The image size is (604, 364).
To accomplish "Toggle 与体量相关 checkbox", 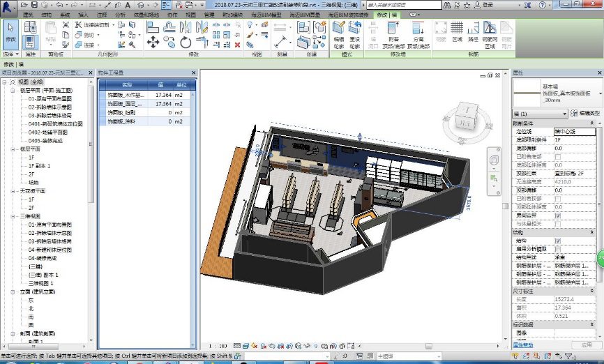I will (x=558, y=224).
